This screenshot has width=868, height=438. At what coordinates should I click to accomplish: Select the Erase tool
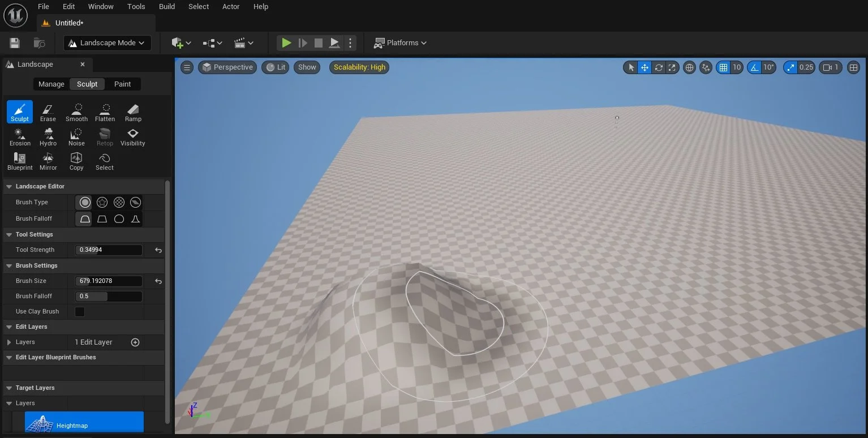click(48, 111)
